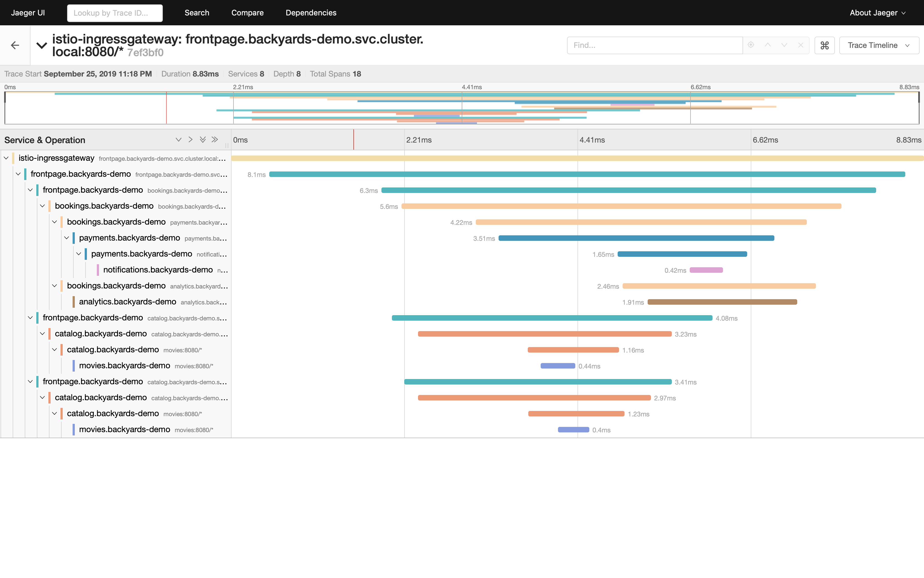Image resolution: width=924 pixels, height=578 pixels.
Task: Open keyboard shortcuts command icon
Action: 824,45
